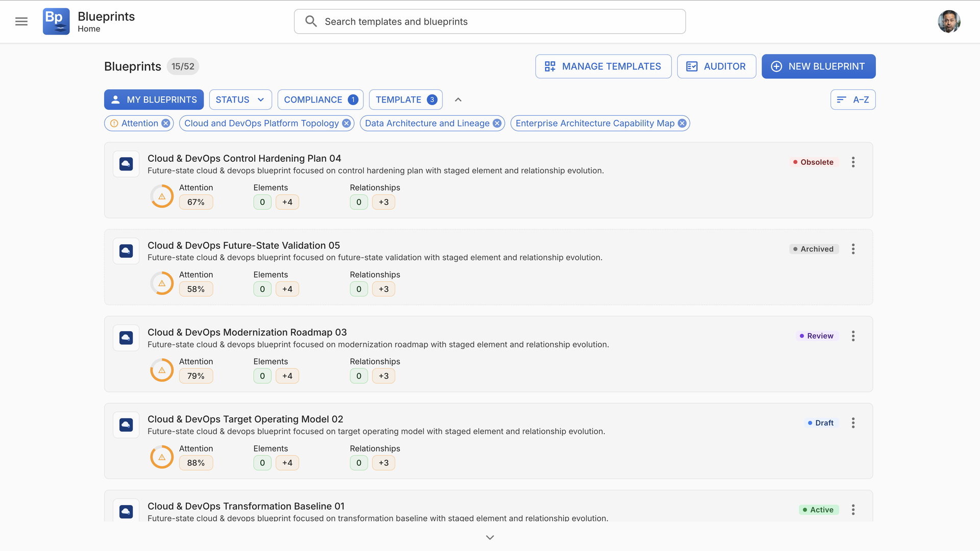
Task: Open the Template filter menu
Action: [x=405, y=99]
